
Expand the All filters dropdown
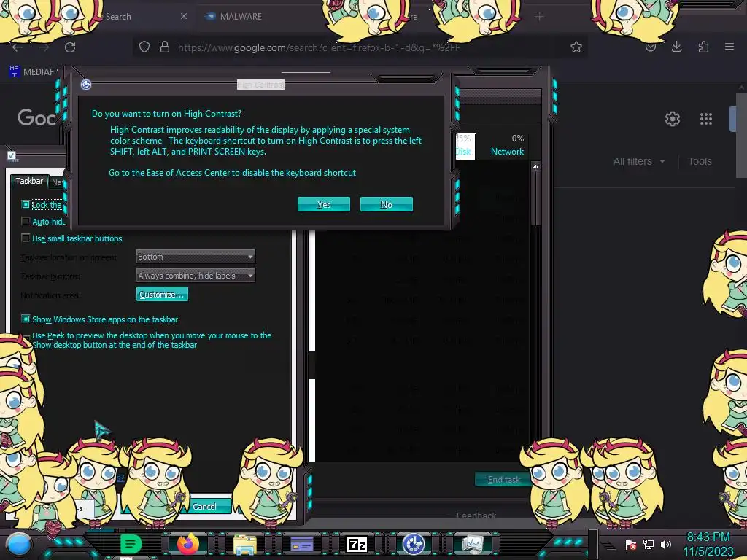pos(639,161)
